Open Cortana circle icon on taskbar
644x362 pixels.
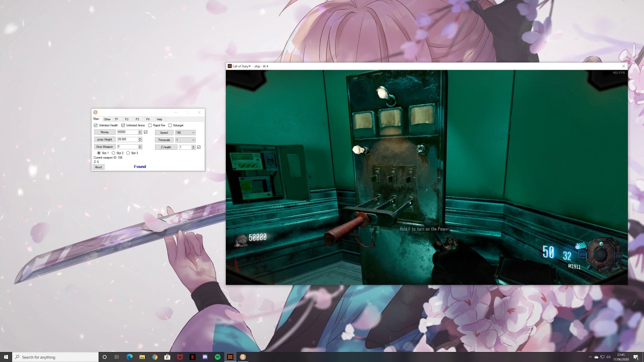click(x=105, y=357)
